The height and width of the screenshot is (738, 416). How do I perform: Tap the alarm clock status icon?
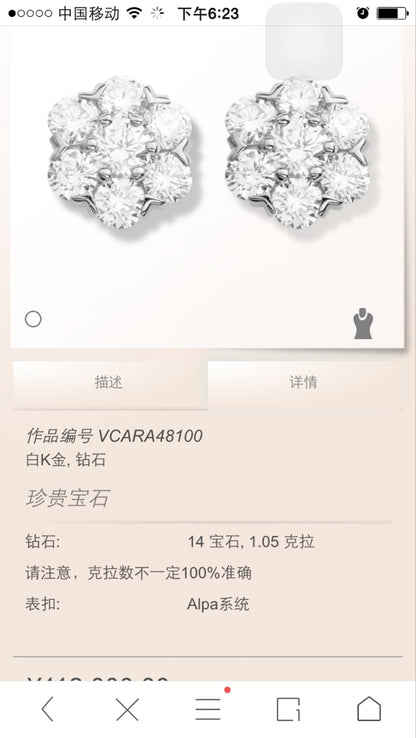(363, 13)
